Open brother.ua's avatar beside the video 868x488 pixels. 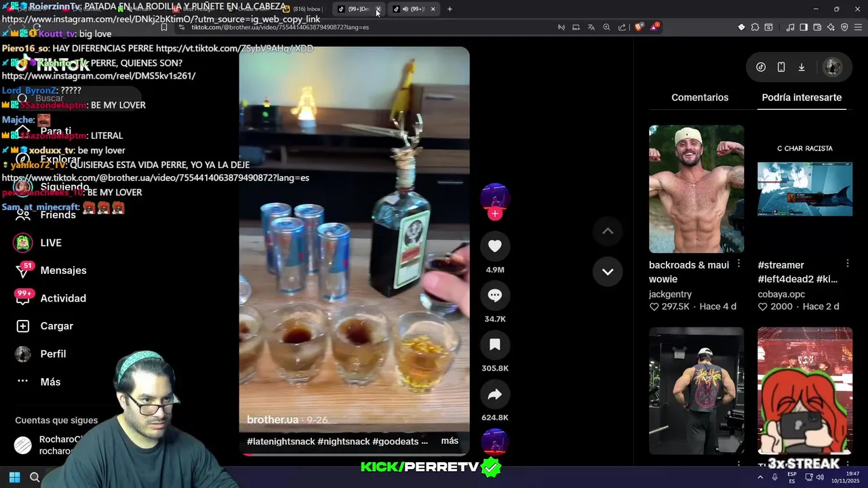click(495, 197)
